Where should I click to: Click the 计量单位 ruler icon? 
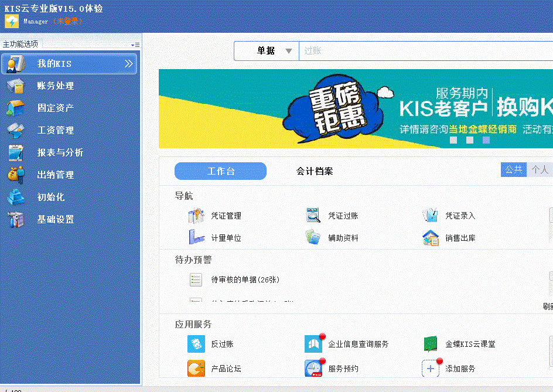(196, 238)
